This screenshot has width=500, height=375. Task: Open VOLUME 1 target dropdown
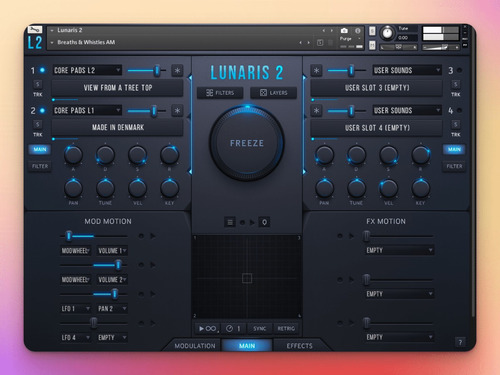(112, 251)
